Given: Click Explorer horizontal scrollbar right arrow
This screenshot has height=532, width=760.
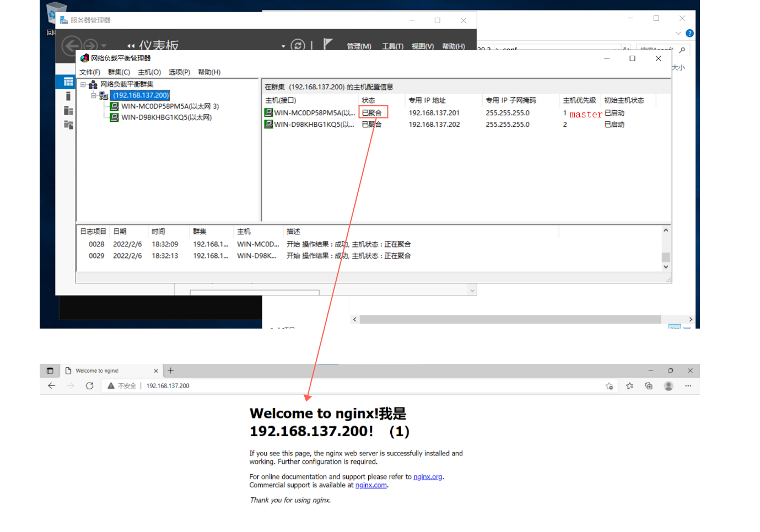Looking at the screenshot, I should click(x=691, y=319).
